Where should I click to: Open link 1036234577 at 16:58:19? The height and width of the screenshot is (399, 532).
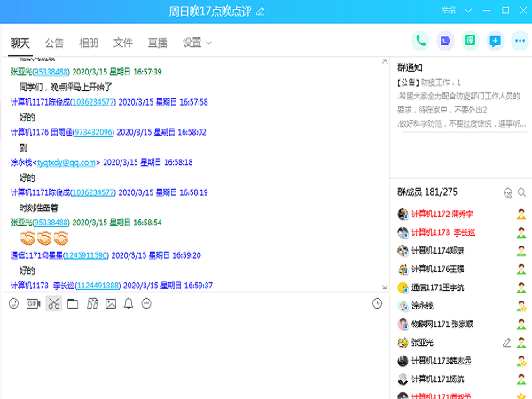[93, 192]
